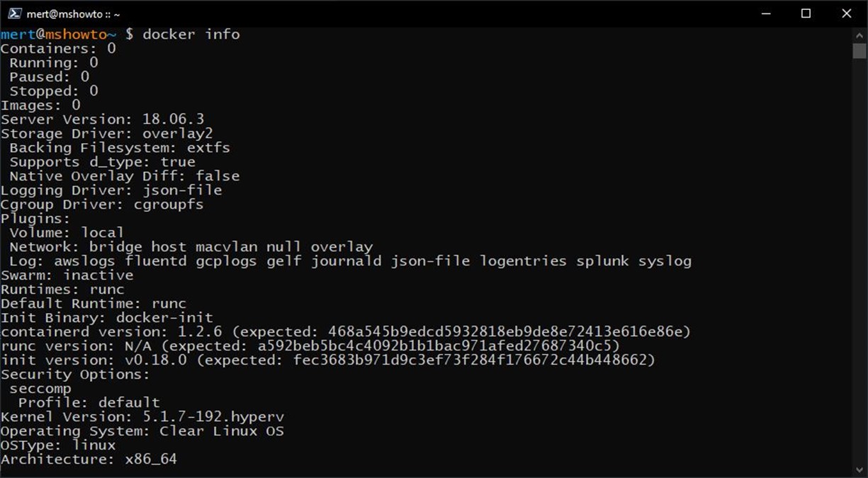
Task: Click the 'docker info' command text
Action: pos(191,34)
